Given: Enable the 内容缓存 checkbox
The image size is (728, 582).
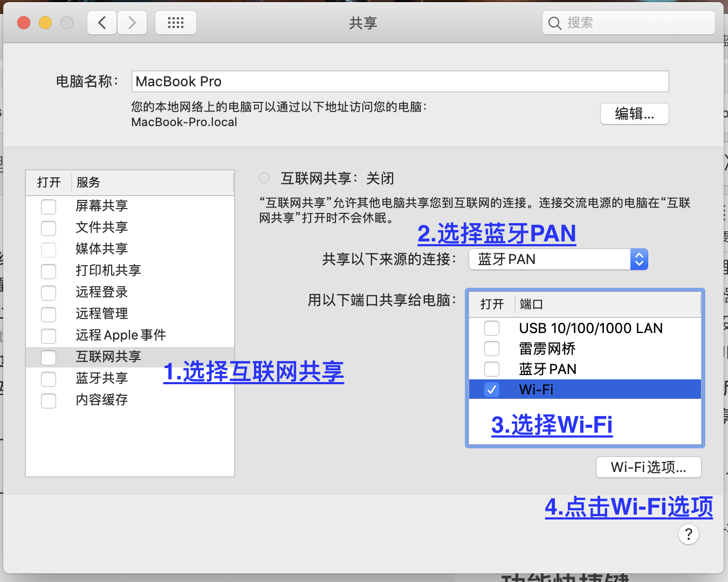Looking at the screenshot, I should (x=49, y=400).
